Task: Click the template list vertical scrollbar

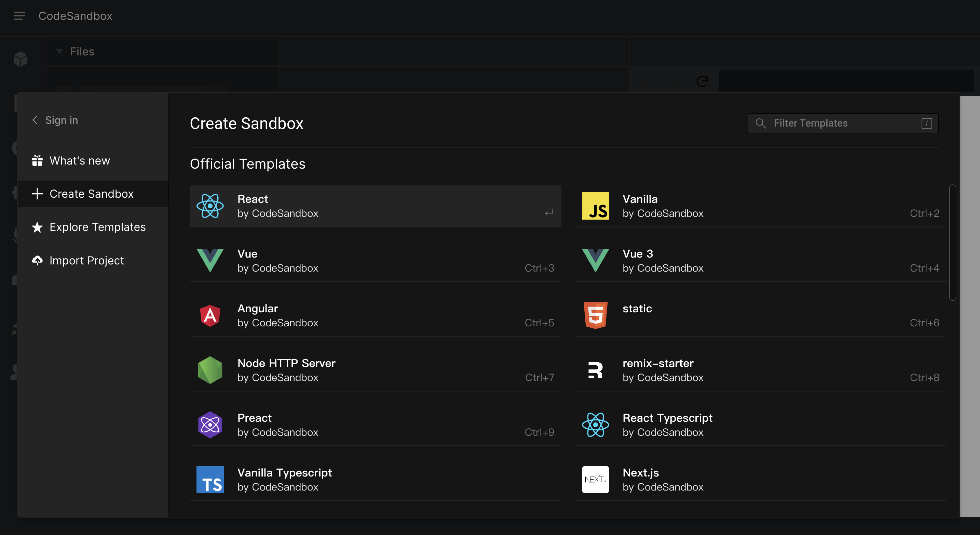Action: (952, 242)
